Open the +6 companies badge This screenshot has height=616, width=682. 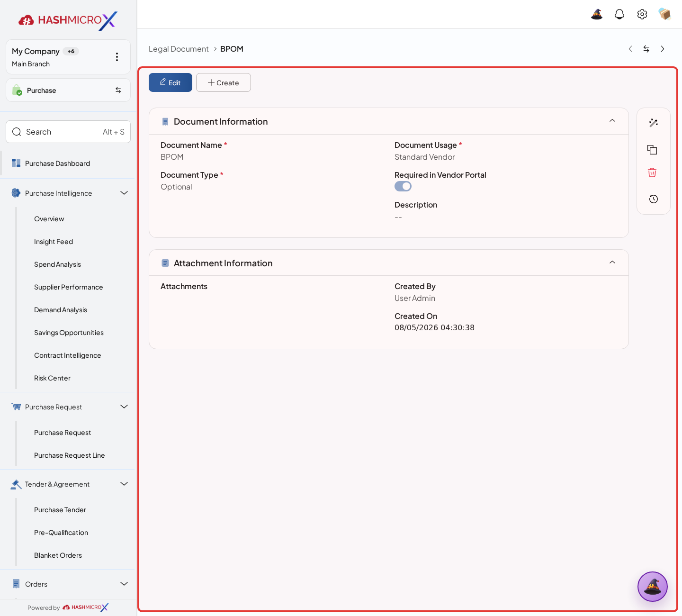(x=71, y=51)
